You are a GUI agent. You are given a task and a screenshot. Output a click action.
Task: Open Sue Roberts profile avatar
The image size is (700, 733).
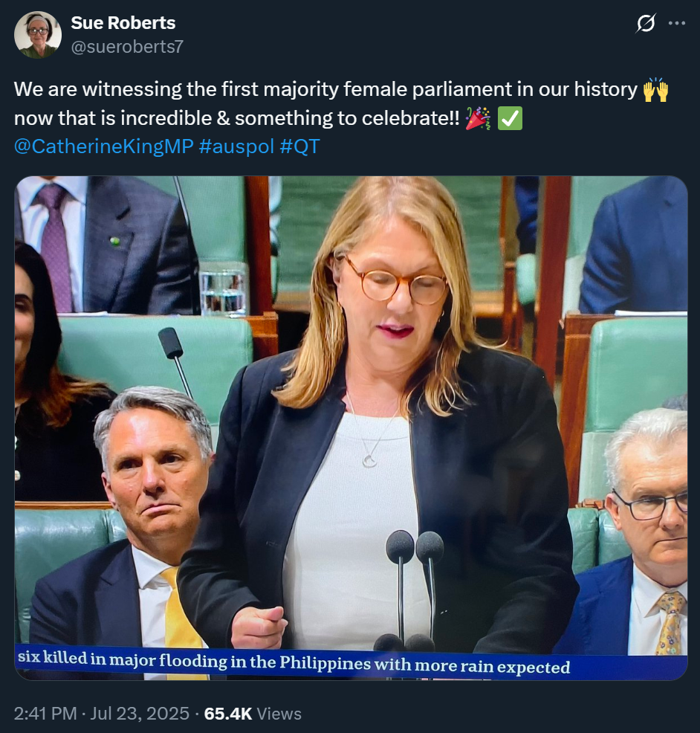coord(38,35)
